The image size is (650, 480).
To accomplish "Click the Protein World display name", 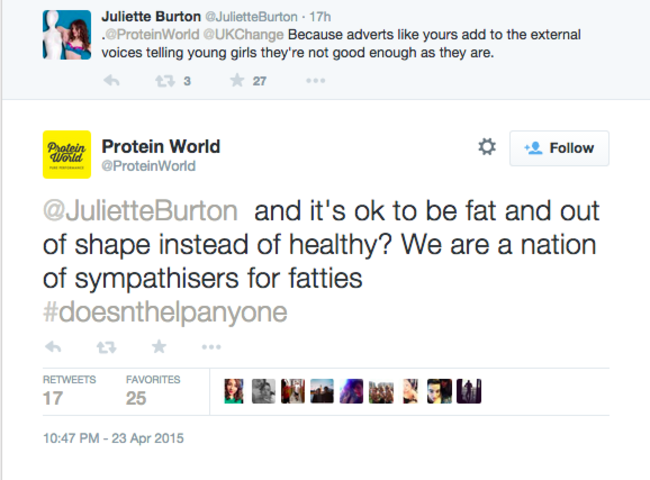I will tap(161, 146).
